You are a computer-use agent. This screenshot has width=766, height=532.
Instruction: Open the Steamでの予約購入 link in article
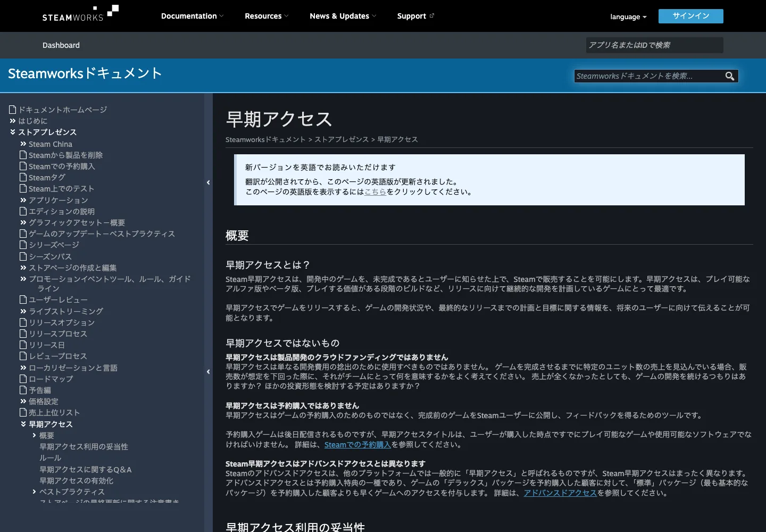coord(357,444)
